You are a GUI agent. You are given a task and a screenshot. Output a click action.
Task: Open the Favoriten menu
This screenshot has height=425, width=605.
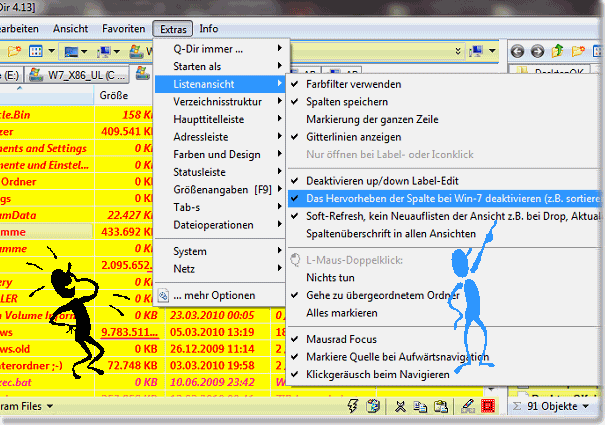[123, 29]
